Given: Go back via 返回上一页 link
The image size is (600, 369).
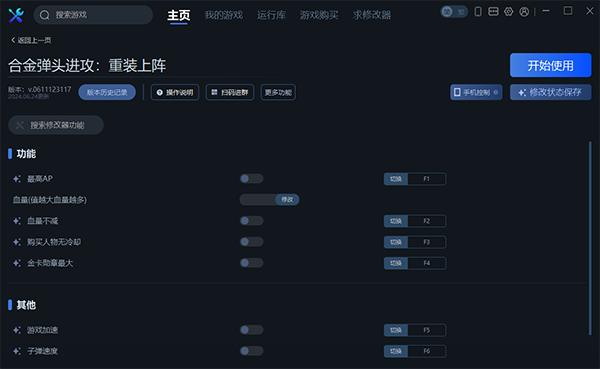Looking at the screenshot, I should click(31, 40).
